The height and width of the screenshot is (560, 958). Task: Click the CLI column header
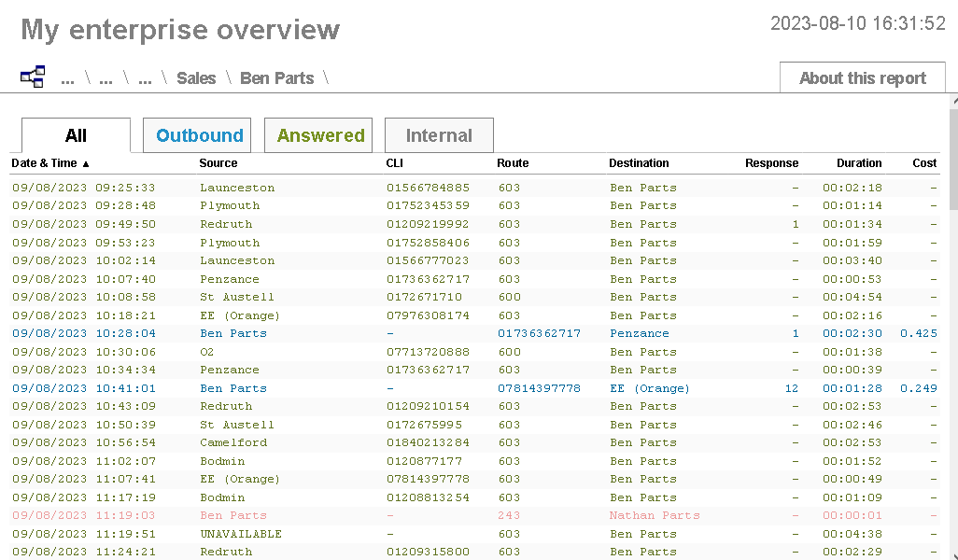[x=393, y=162]
